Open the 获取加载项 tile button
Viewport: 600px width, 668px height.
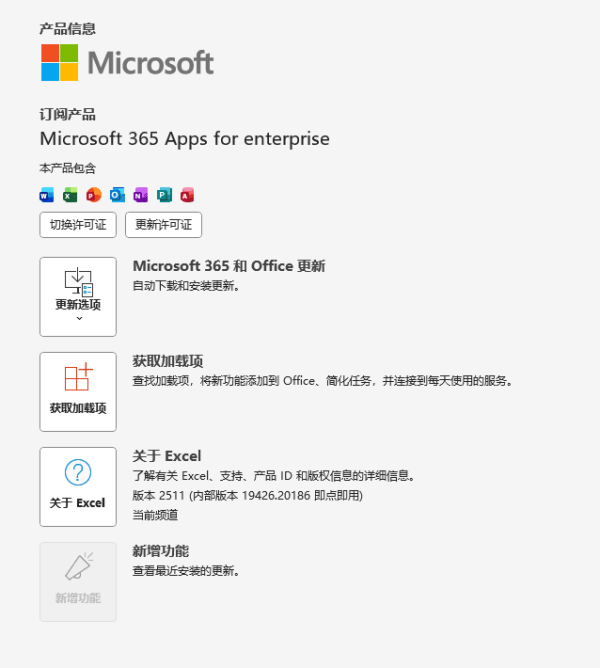(x=78, y=391)
